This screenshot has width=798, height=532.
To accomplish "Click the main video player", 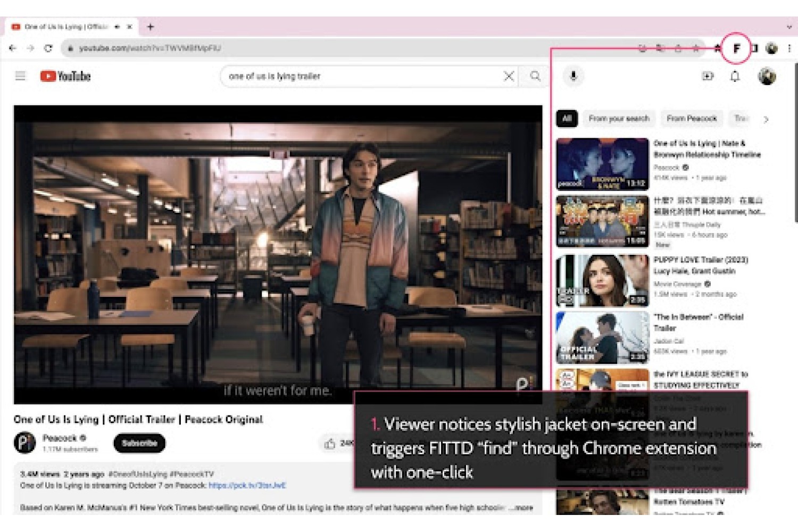I will [x=278, y=254].
